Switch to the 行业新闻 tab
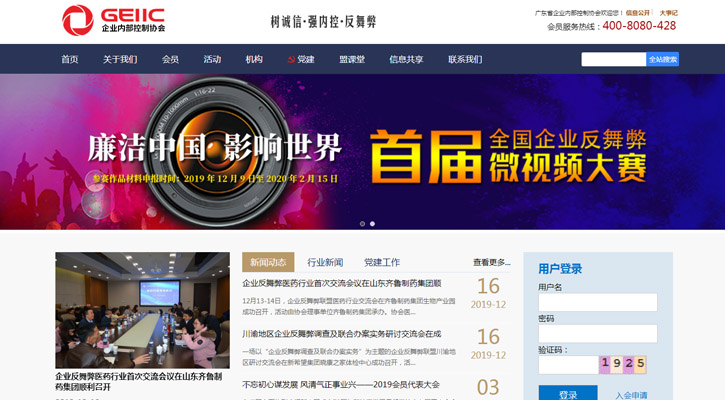 coord(325,262)
